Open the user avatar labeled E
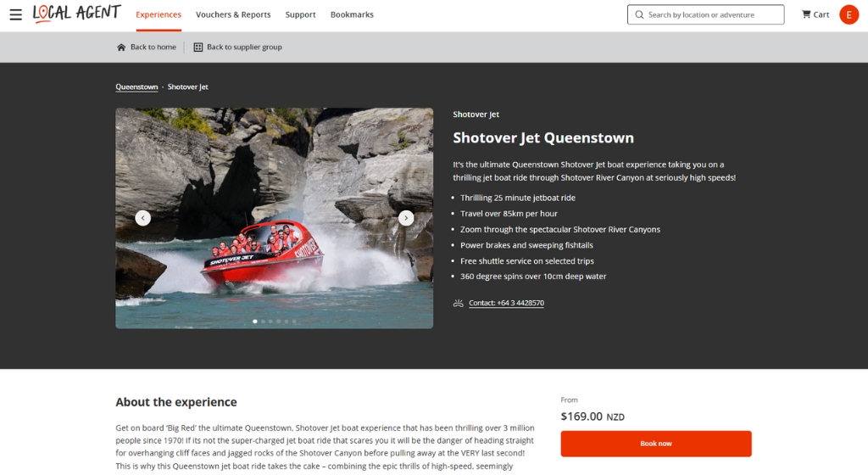 tap(849, 15)
